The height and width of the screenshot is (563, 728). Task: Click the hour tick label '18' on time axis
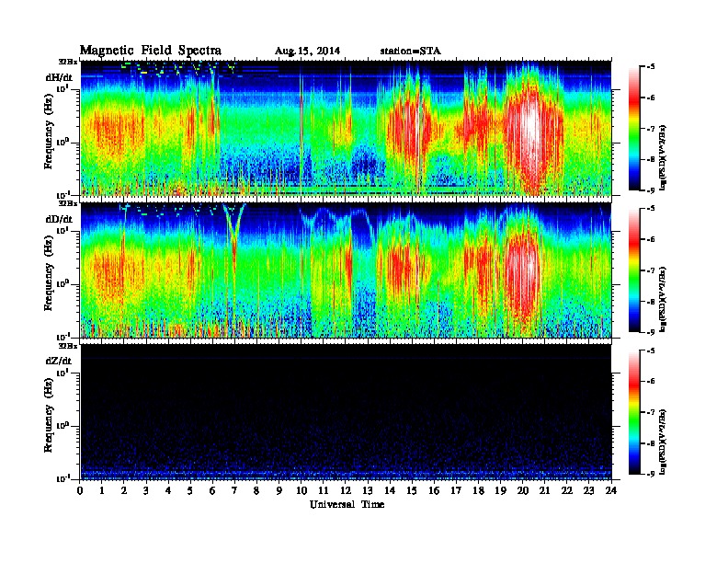tap(478, 491)
